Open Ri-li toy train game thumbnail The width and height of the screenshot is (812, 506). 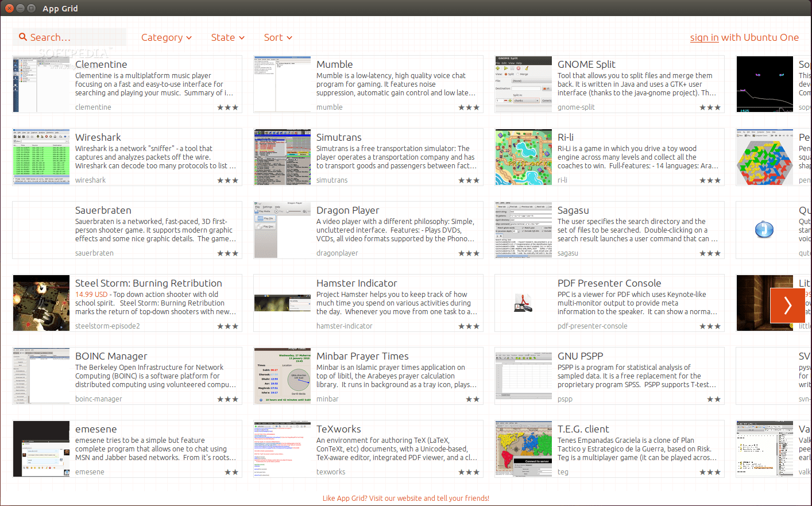524,157
